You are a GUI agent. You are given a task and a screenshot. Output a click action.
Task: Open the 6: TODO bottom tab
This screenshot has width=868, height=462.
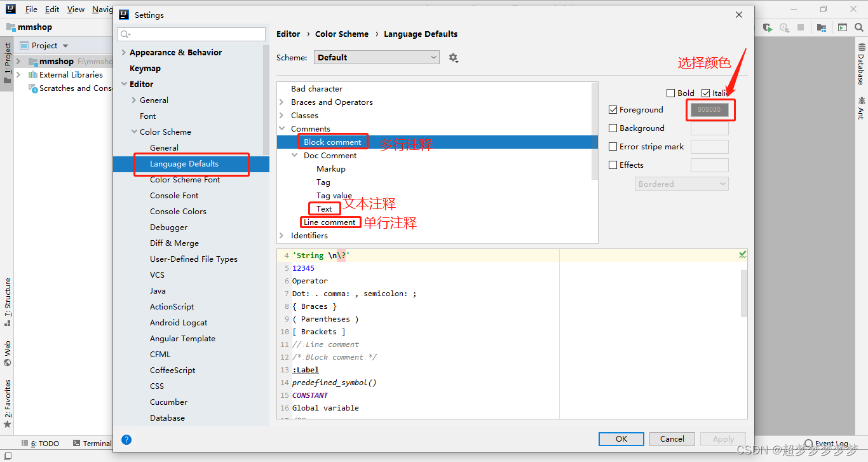(41, 444)
